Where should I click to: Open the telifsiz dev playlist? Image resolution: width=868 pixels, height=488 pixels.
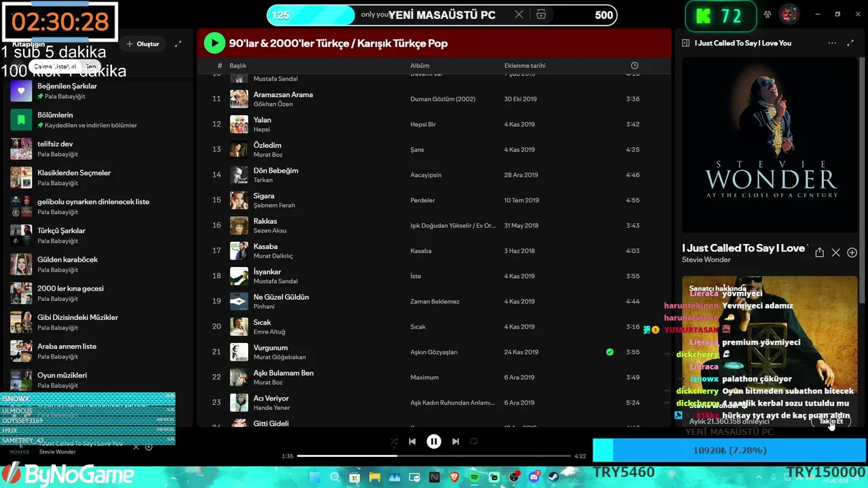pos(95,148)
